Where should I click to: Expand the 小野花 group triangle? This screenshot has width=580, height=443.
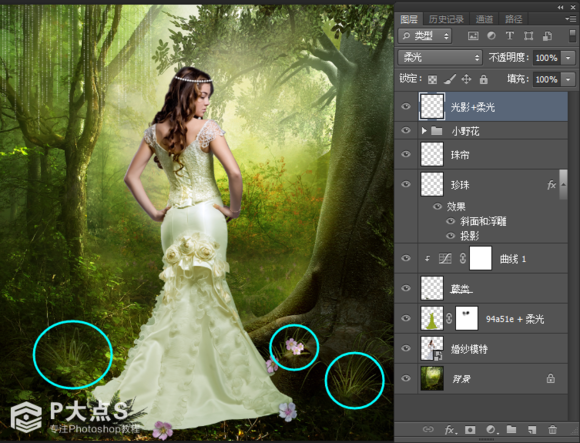point(424,131)
